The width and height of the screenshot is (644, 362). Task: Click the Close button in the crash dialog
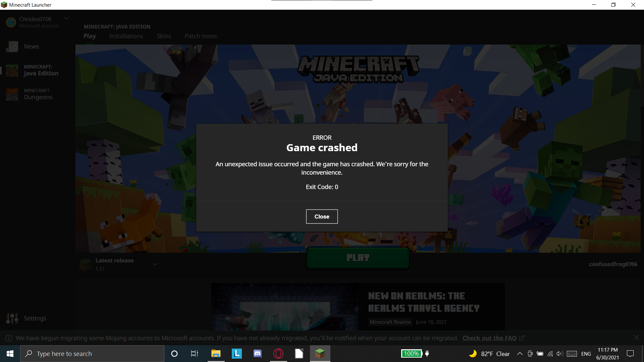[322, 217]
